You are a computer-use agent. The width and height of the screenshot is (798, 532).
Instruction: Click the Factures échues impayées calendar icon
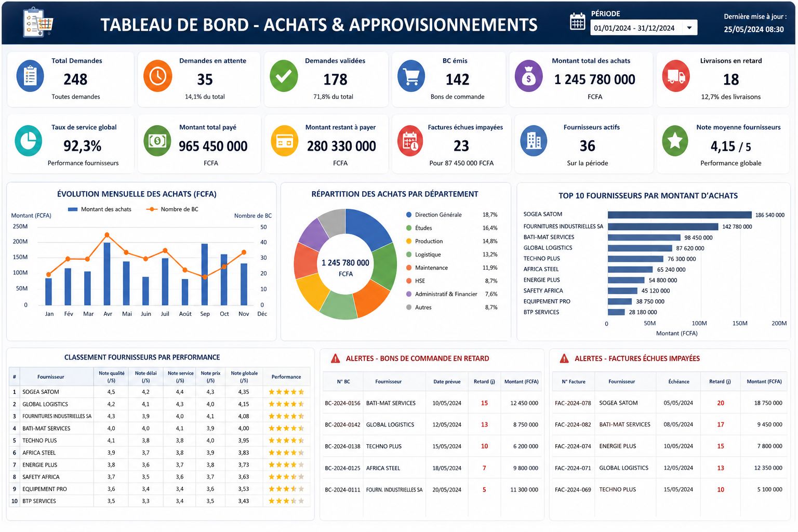point(411,141)
